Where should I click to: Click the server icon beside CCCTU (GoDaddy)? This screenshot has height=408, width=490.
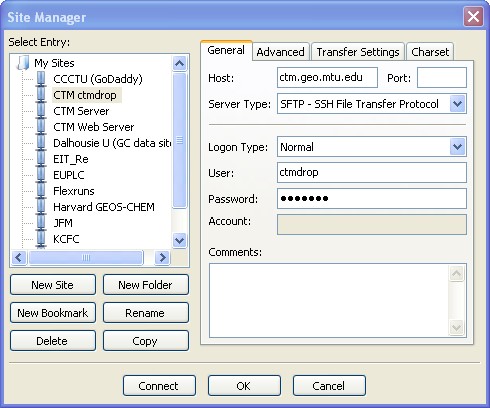pos(41,79)
